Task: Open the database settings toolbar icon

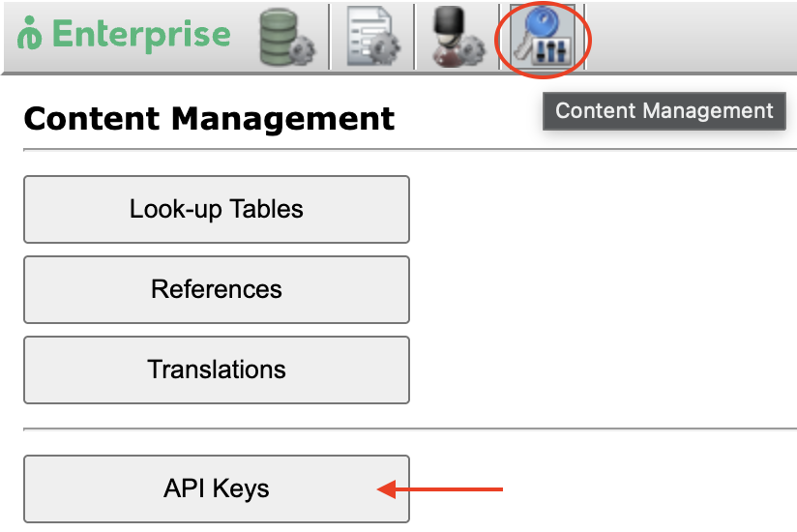Action: [287, 38]
